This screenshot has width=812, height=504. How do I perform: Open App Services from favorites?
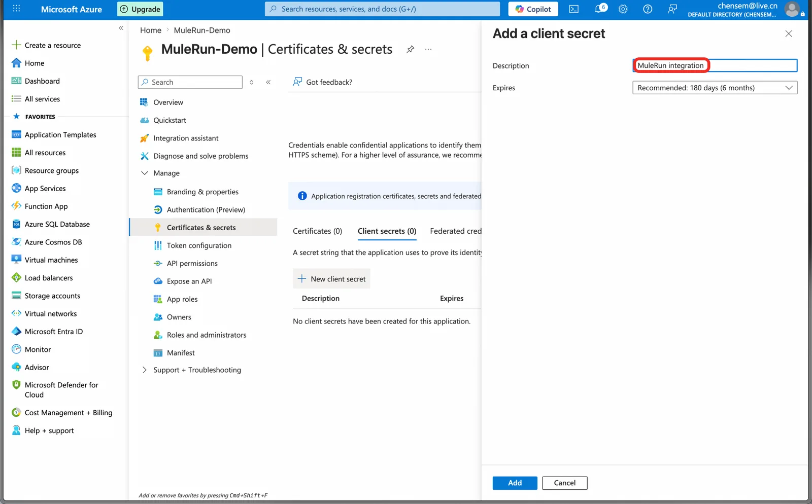pos(45,189)
